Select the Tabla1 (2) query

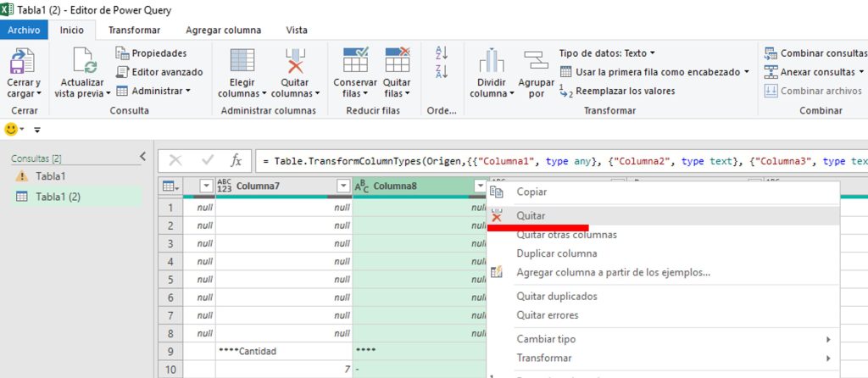click(x=76, y=197)
